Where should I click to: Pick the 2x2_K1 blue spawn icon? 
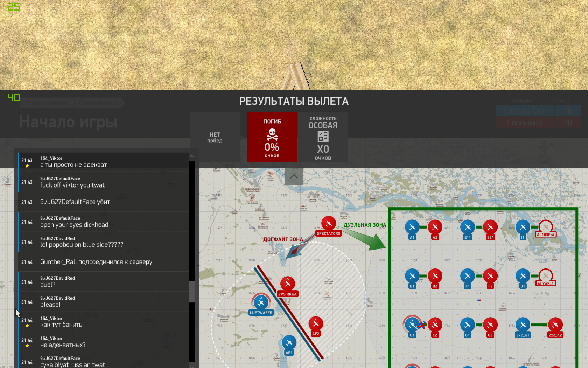tap(523, 325)
